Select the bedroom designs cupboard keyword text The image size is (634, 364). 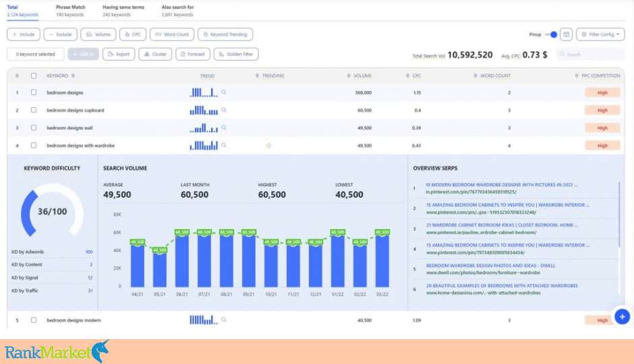(x=76, y=110)
